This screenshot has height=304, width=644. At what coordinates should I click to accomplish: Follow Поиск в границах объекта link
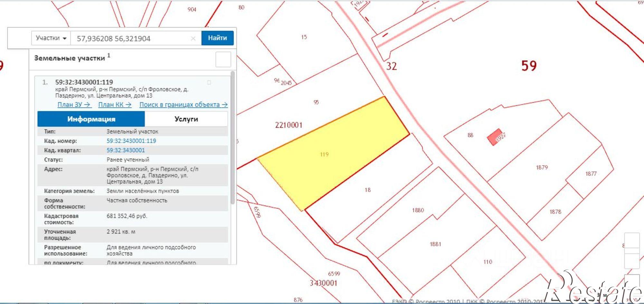(184, 105)
